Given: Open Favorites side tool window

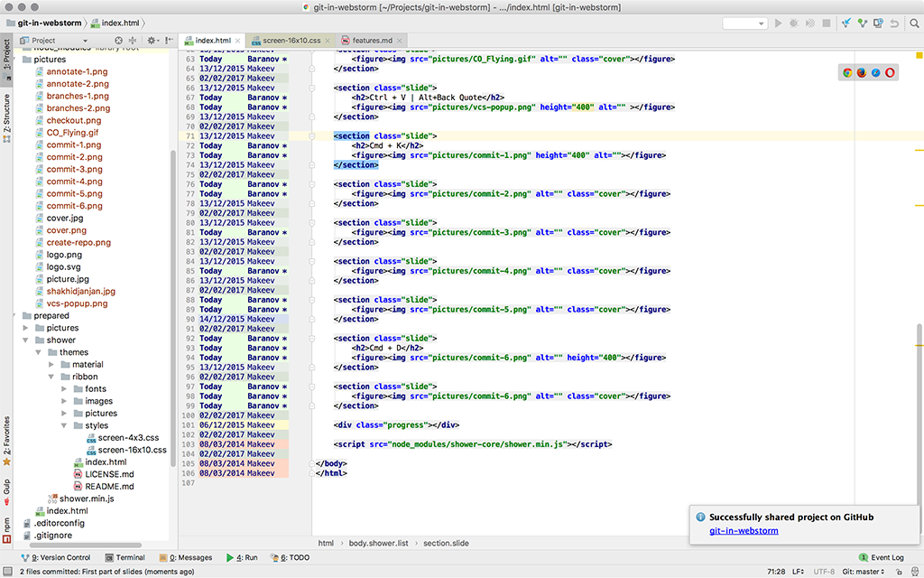Looking at the screenshot, I should tap(6, 440).
